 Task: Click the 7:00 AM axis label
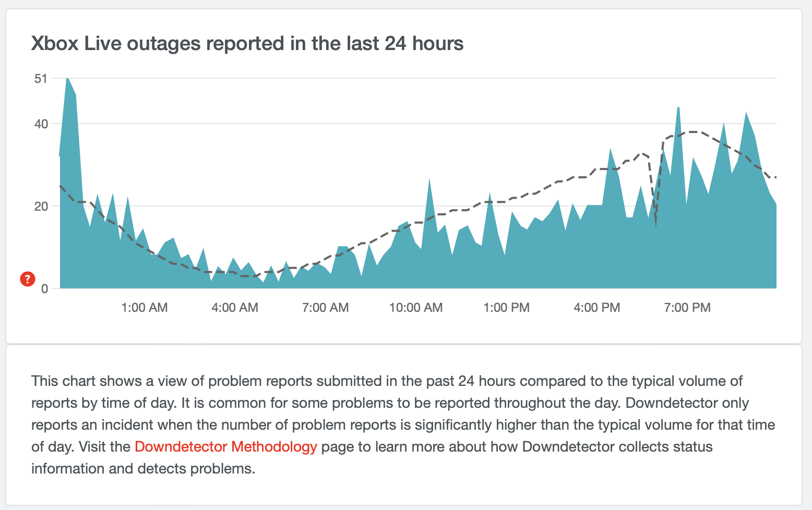coord(325,308)
